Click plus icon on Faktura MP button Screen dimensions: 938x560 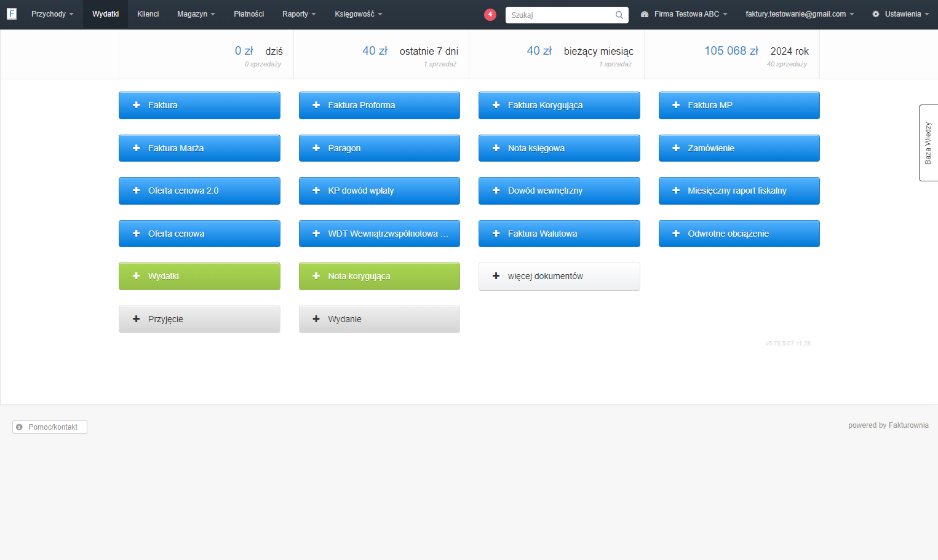676,105
